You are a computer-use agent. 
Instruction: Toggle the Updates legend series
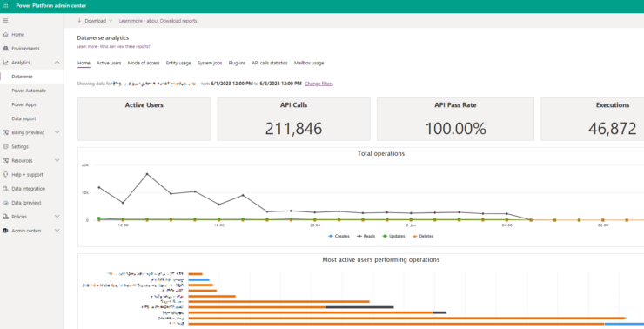tap(393, 236)
